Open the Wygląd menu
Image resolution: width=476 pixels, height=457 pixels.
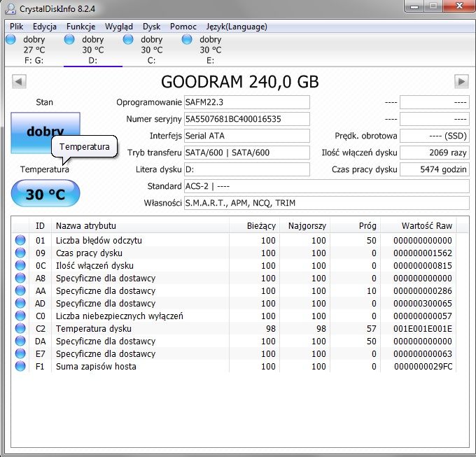[x=119, y=27]
